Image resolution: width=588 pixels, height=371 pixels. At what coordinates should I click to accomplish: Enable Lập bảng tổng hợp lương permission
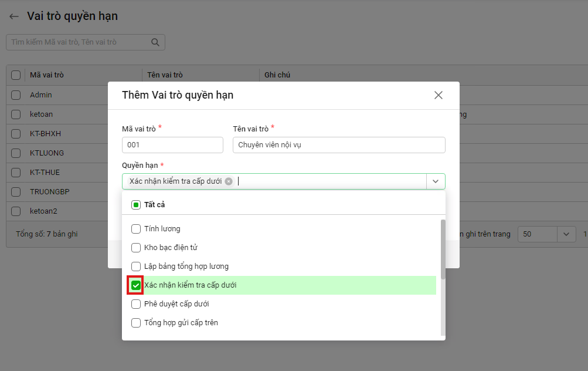[136, 267]
